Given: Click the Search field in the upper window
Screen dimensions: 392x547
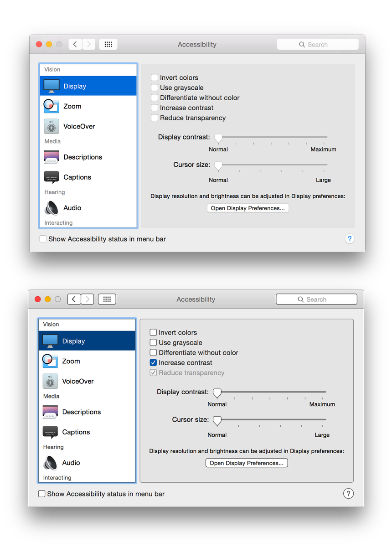Looking at the screenshot, I should coord(318,44).
